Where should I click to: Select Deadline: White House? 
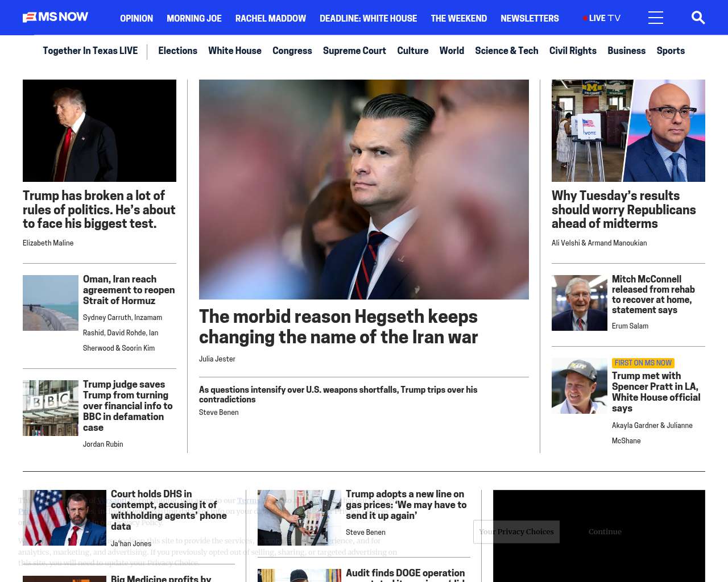point(368,18)
